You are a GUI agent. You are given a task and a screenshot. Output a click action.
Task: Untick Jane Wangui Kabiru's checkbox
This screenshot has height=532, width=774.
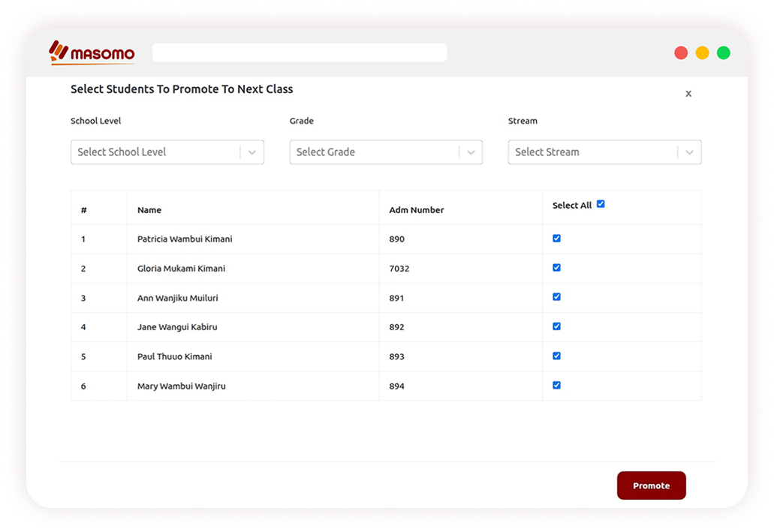tap(556, 326)
